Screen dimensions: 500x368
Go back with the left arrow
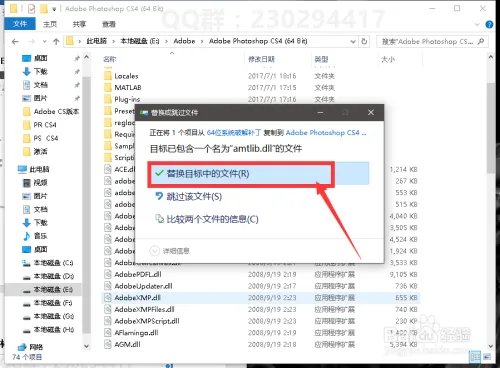[x=15, y=41]
